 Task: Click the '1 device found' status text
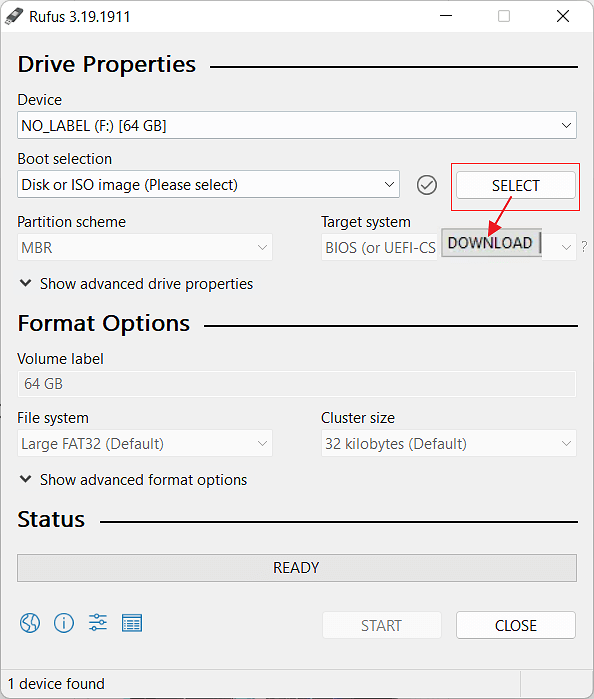[56, 683]
